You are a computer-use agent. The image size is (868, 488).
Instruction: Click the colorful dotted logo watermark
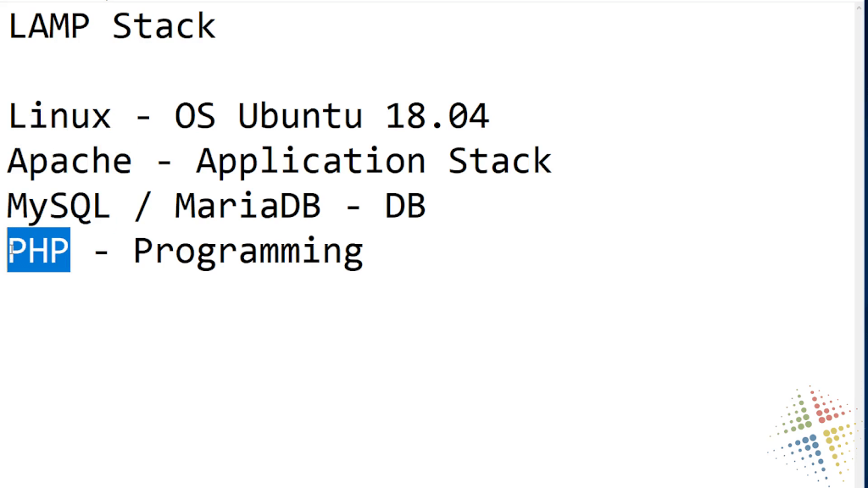(813, 435)
